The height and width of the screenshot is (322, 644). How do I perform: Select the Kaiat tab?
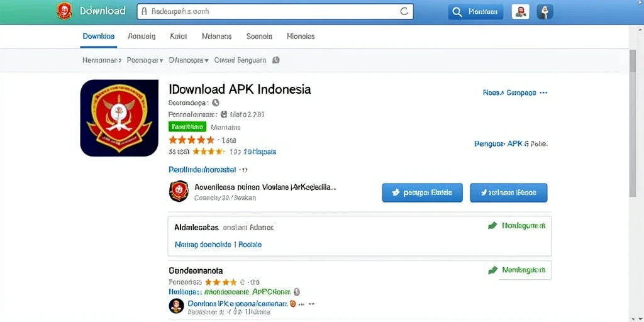click(179, 36)
